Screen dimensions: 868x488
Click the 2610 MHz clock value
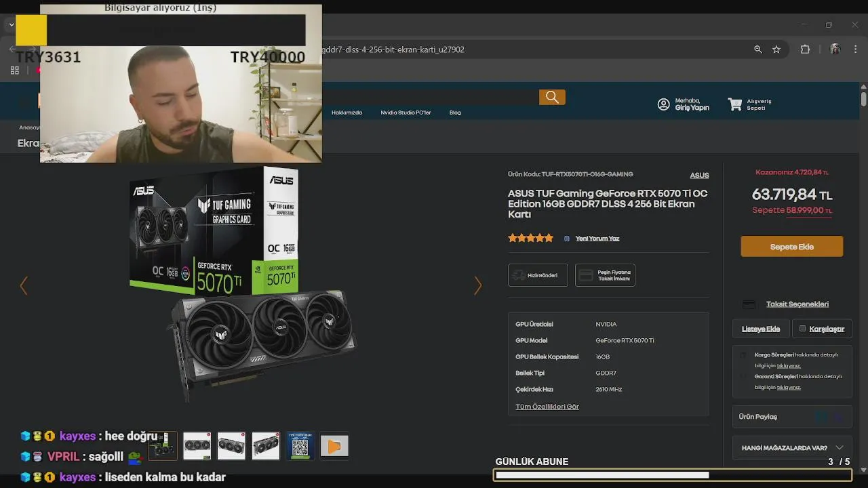point(608,390)
